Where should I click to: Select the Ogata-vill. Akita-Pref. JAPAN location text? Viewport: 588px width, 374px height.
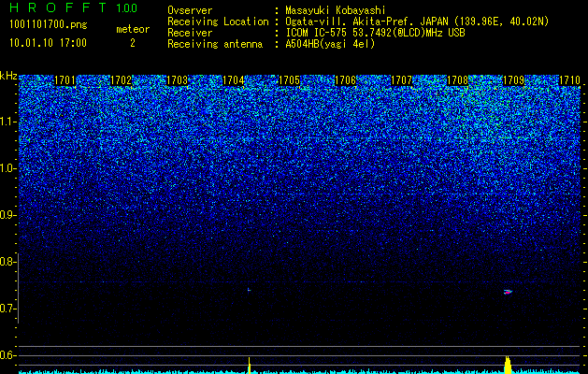417,22
